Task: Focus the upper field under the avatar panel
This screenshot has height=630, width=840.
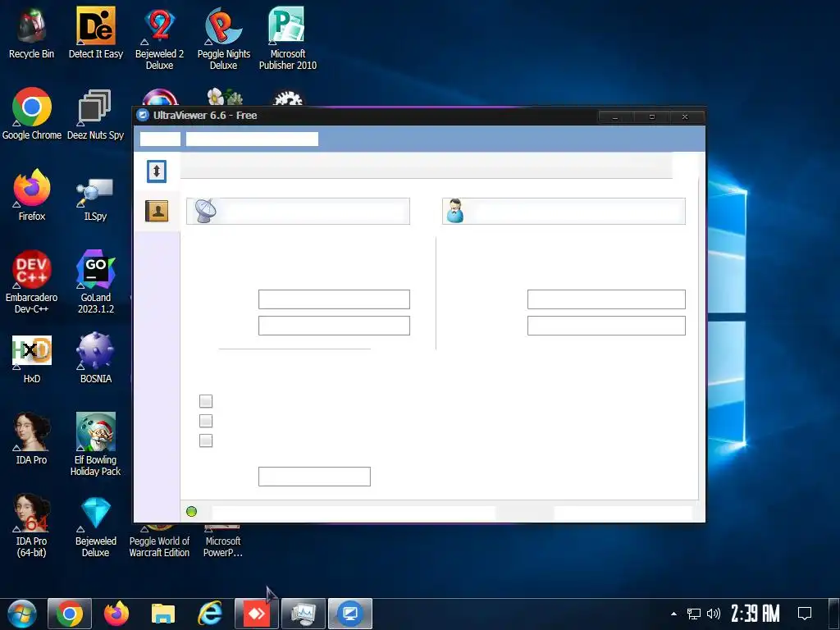Action: (606, 299)
